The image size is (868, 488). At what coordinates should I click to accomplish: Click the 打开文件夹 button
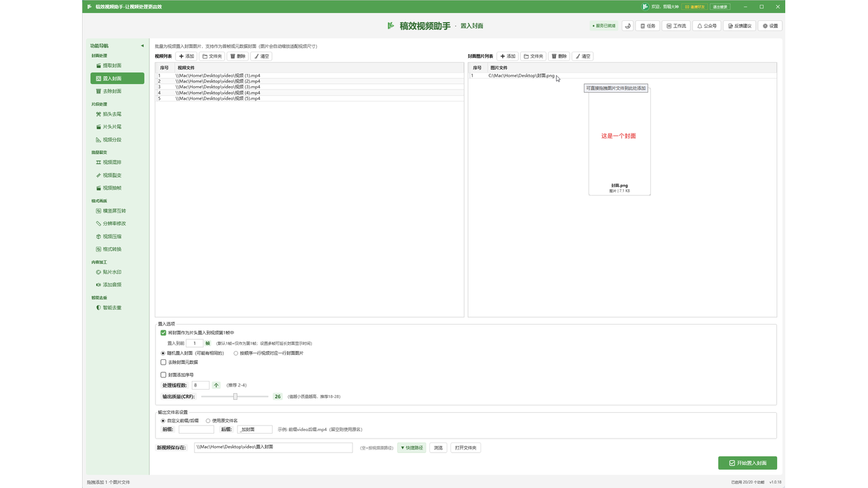point(466,448)
